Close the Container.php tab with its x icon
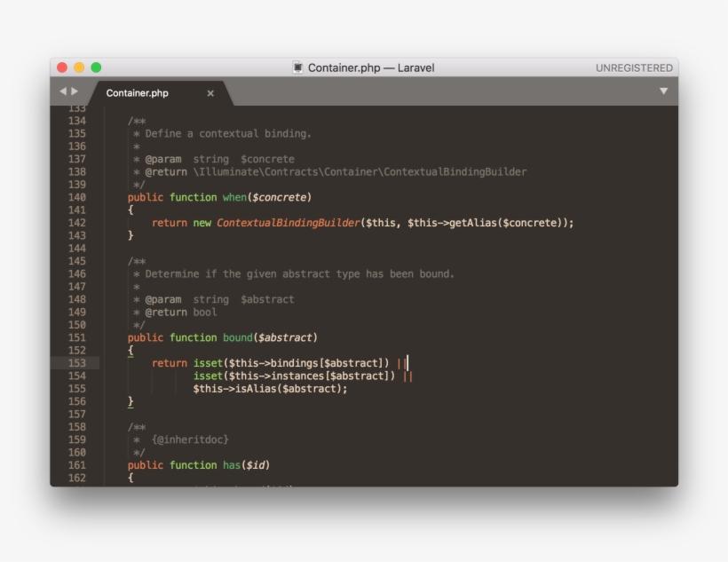The width and height of the screenshot is (728, 562). [210, 91]
